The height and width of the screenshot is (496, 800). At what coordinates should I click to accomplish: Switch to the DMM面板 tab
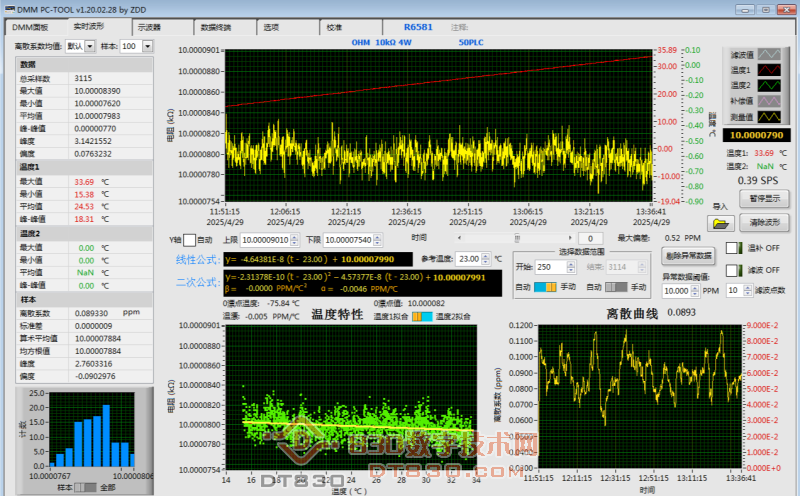tap(36, 27)
